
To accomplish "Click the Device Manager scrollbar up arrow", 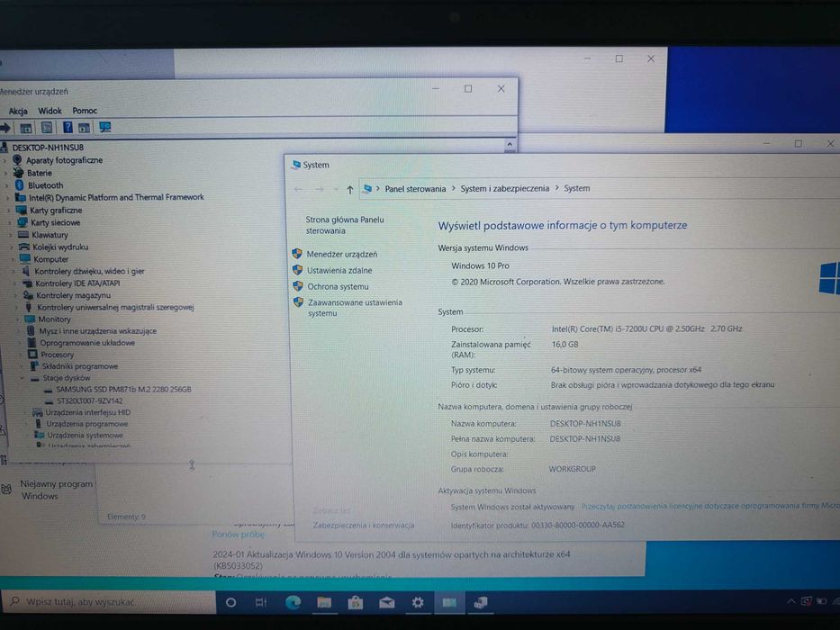I will point(510,145).
